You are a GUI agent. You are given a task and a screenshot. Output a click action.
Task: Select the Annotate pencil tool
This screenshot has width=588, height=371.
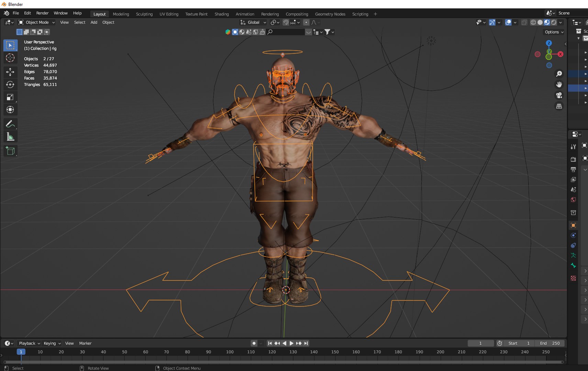10,124
